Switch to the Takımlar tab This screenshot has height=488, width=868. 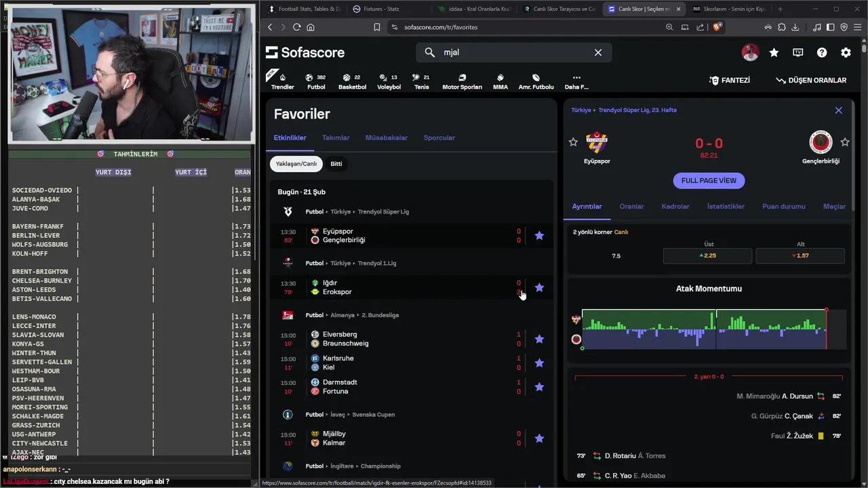336,138
